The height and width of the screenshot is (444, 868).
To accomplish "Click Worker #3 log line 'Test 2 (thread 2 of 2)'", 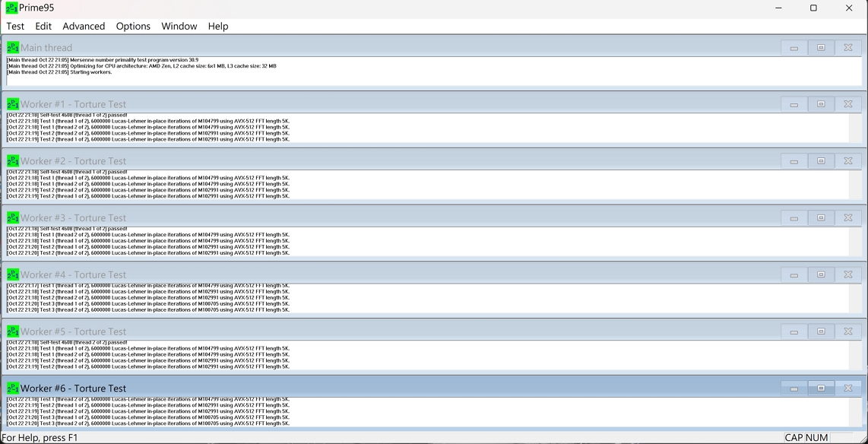I will [148, 253].
